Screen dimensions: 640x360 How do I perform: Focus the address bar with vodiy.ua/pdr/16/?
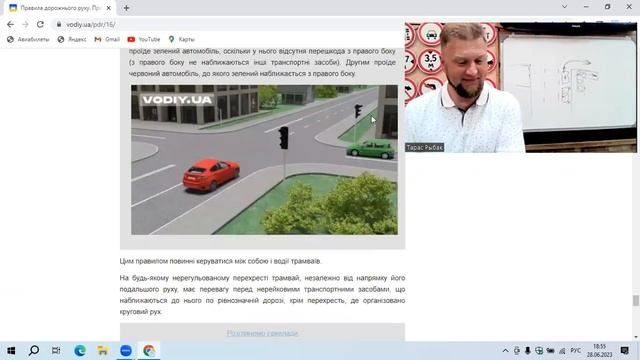tap(229, 24)
